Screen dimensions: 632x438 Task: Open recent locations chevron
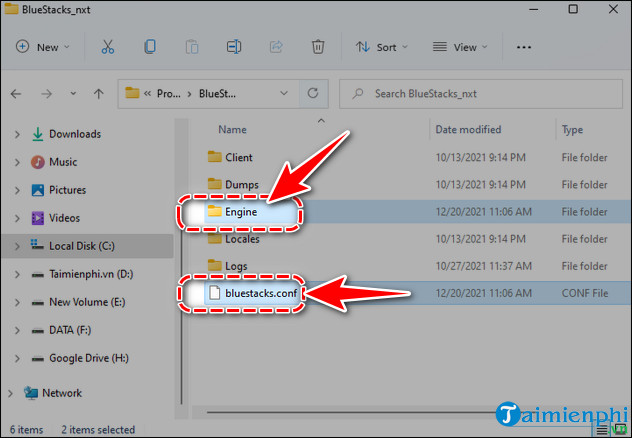pos(73,93)
